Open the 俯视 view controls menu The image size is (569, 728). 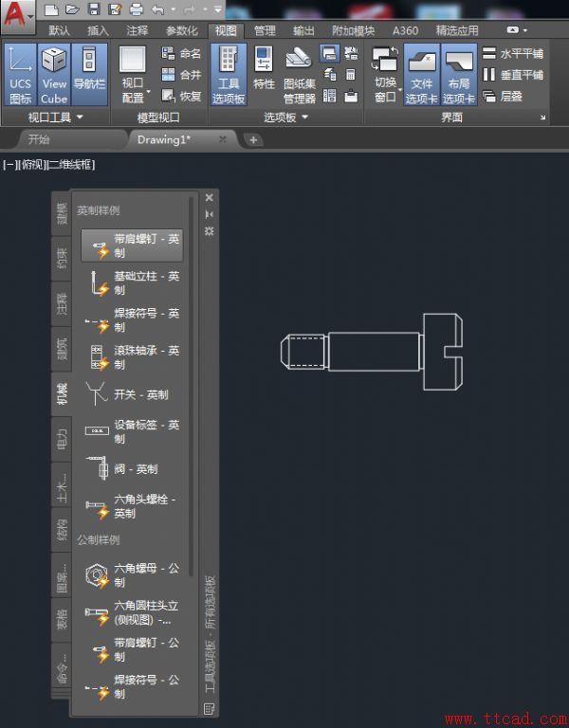tap(31, 164)
